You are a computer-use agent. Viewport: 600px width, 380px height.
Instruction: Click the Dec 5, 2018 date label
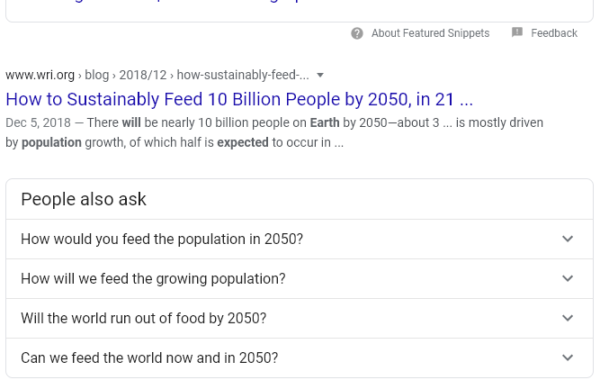(38, 122)
